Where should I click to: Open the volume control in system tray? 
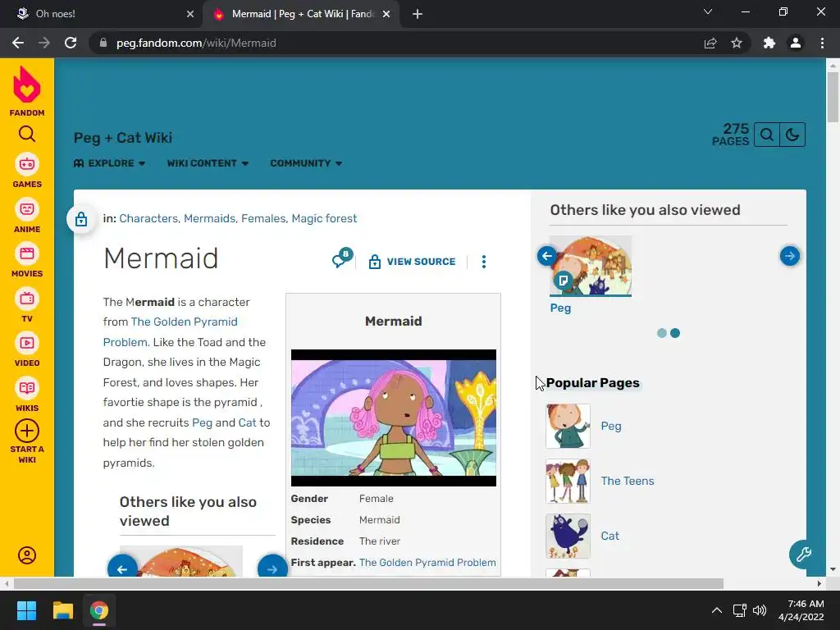760,610
